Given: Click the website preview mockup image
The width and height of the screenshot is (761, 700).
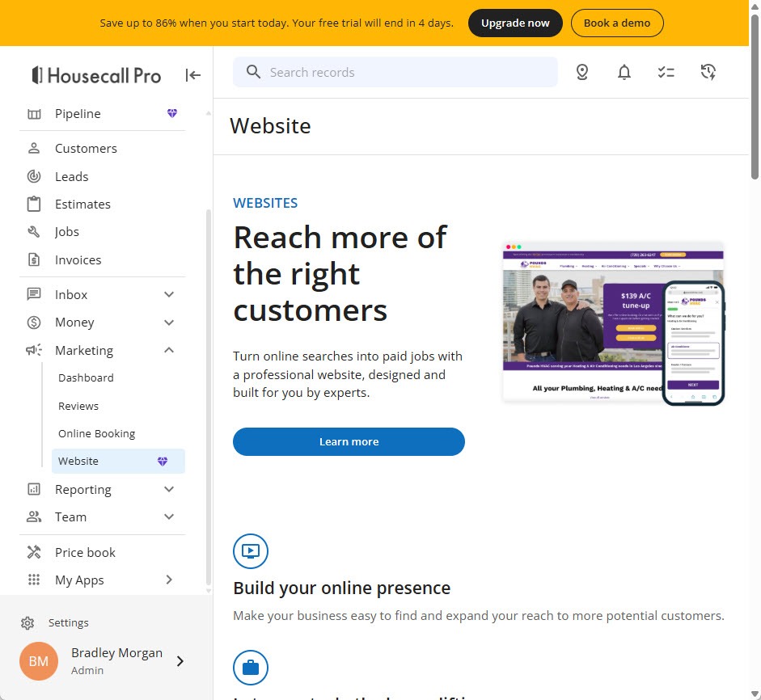Looking at the screenshot, I should (x=613, y=323).
